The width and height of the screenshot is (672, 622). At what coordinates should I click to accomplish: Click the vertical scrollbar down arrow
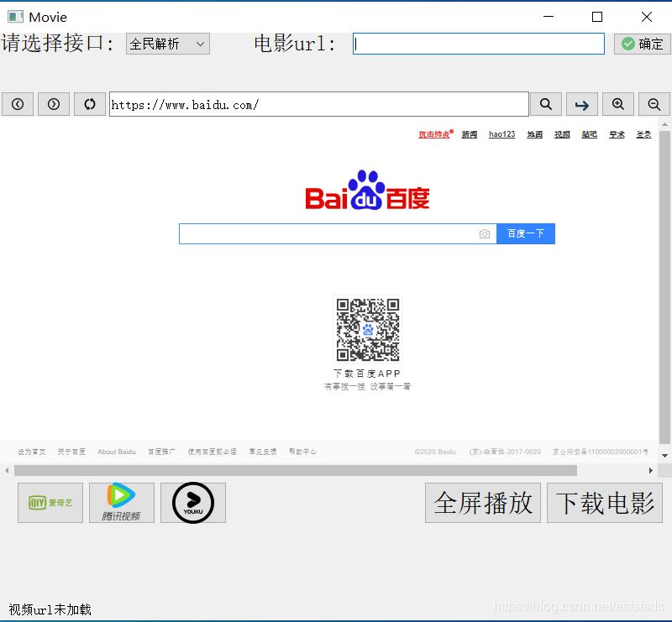pyautogui.click(x=664, y=456)
